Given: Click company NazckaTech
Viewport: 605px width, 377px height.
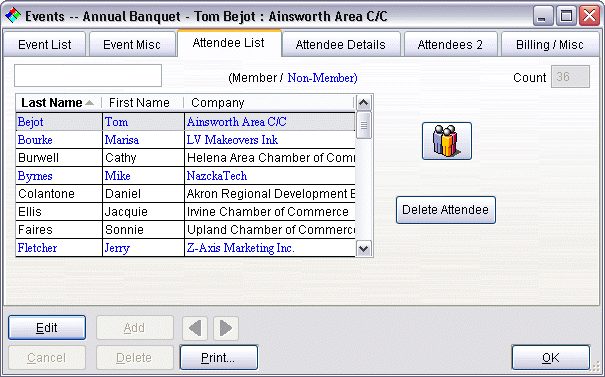Looking at the screenshot, I should [x=270, y=176].
